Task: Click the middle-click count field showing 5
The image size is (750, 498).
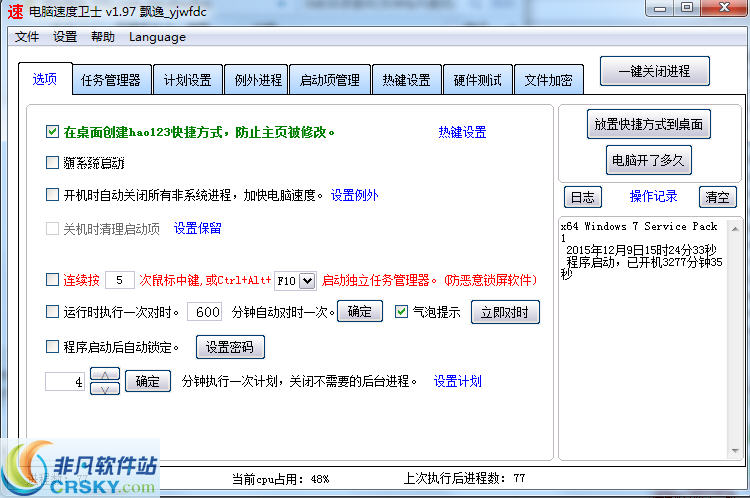Action: pos(120,280)
